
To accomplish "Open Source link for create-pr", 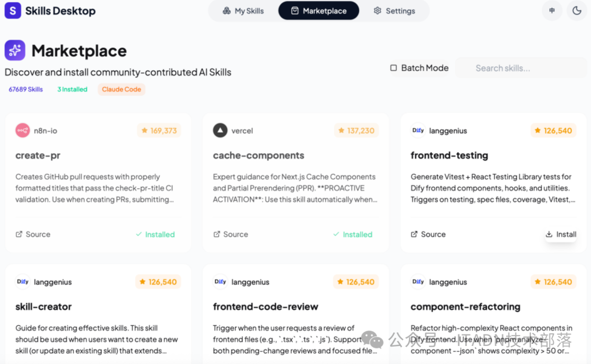I will (x=33, y=234).
